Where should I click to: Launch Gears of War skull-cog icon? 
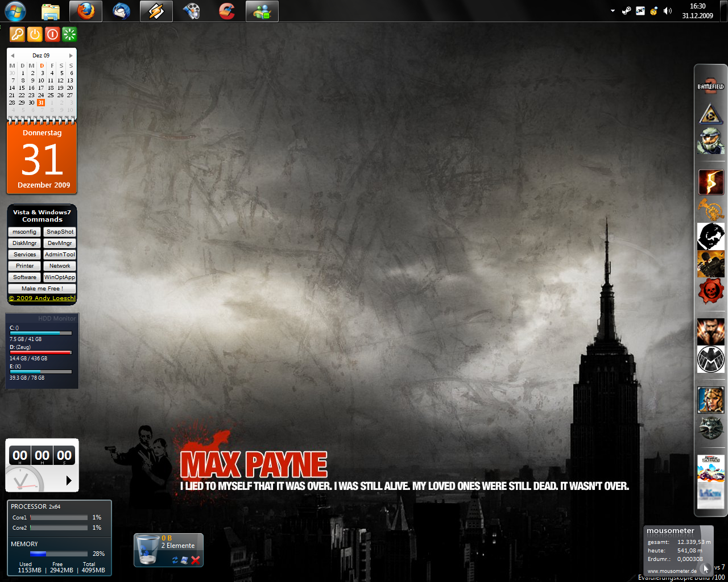point(711,292)
